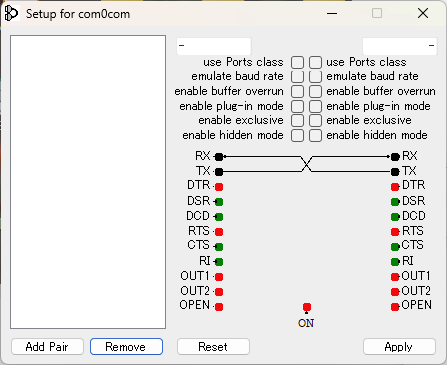Click the right RX pin square
Image resolution: width=447 pixels, height=365 pixels.
[x=395, y=157]
